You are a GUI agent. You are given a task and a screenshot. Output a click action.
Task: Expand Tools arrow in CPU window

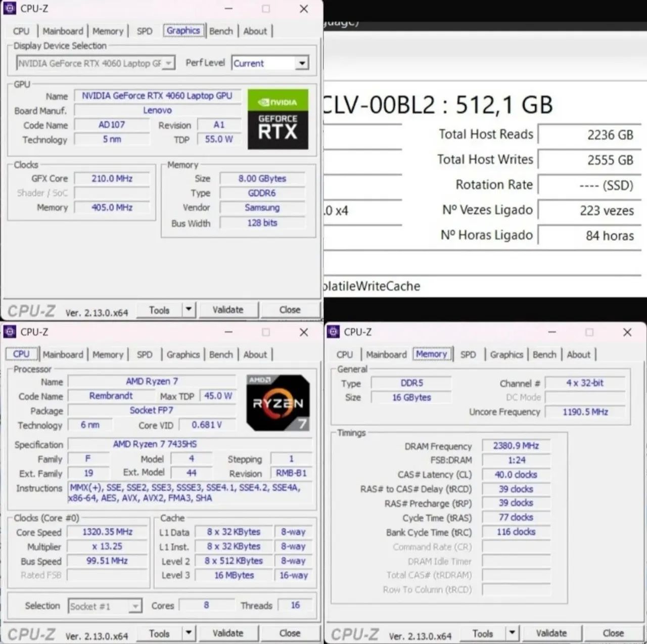click(189, 633)
